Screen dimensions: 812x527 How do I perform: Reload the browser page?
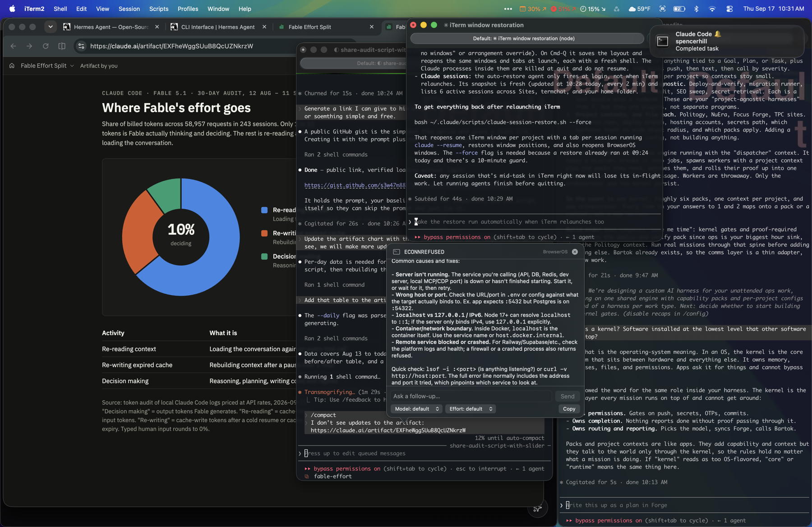pos(46,46)
